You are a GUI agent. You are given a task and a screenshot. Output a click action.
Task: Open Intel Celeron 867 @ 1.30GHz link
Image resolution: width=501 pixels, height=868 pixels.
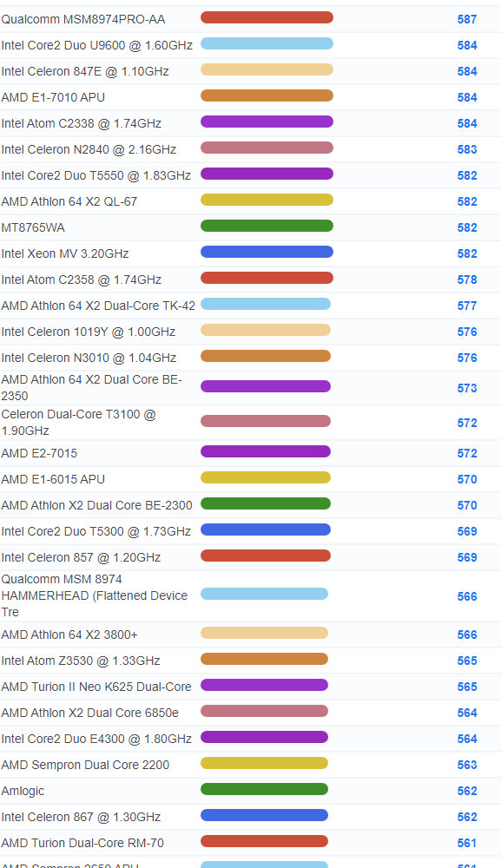[x=81, y=817]
